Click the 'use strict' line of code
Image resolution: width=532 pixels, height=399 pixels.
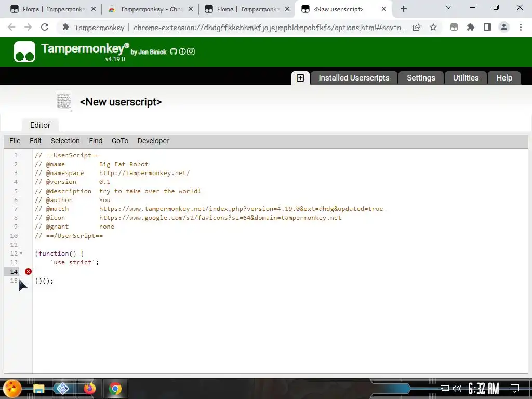click(x=75, y=262)
